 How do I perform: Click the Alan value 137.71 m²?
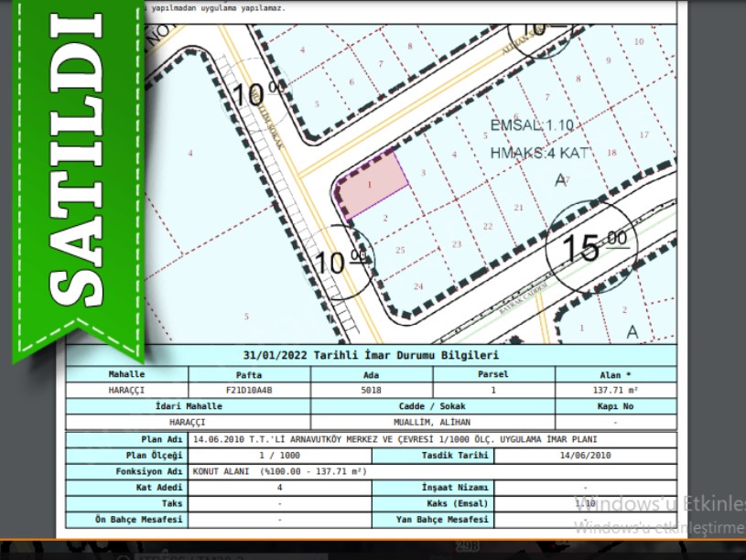615,390
